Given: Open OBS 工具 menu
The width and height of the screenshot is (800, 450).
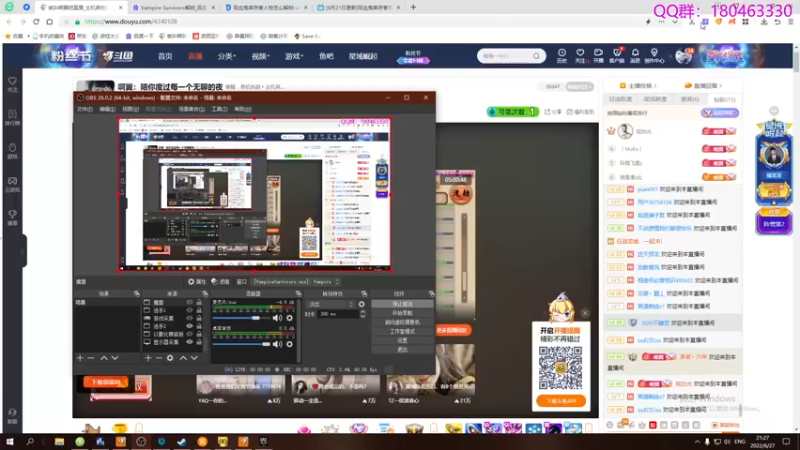Looking at the screenshot, I should [x=219, y=109].
